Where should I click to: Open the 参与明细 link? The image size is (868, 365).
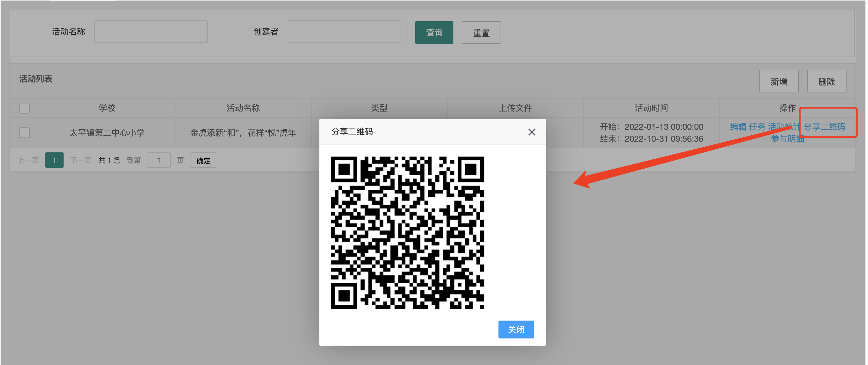(787, 139)
